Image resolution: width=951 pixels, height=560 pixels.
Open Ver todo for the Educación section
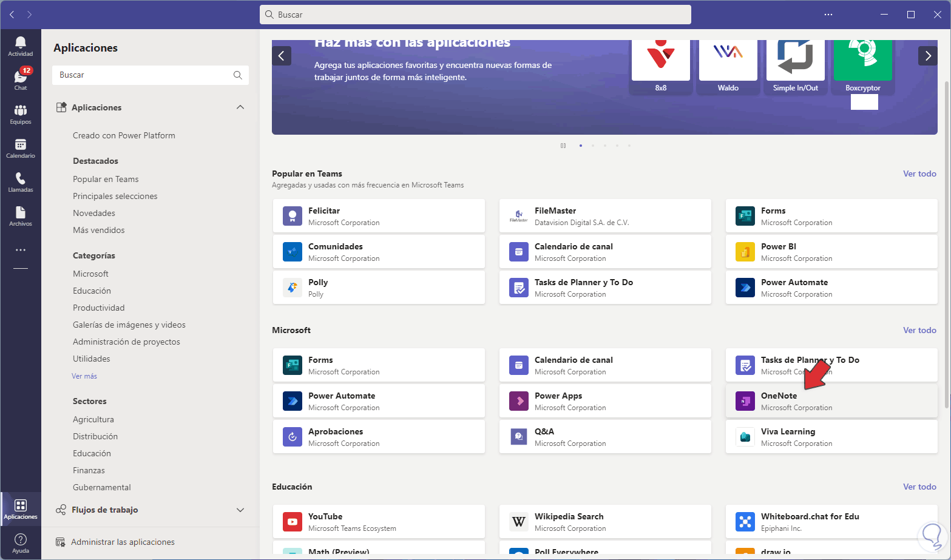(x=919, y=487)
